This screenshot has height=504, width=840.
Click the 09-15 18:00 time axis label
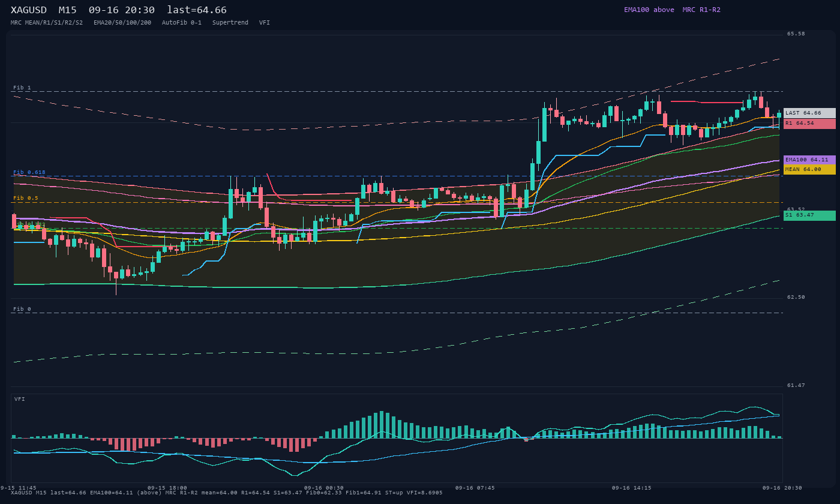point(167,488)
